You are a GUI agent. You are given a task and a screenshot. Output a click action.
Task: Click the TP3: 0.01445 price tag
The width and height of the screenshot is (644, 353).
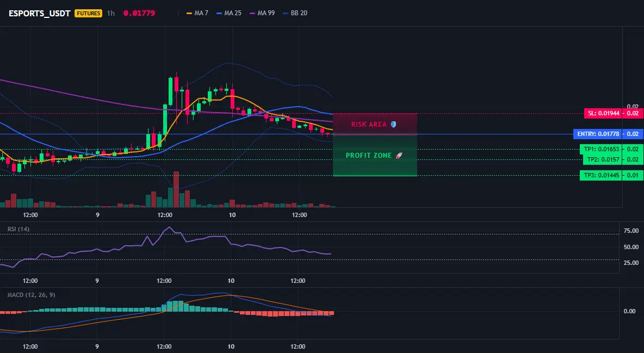pyautogui.click(x=601, y=176)
